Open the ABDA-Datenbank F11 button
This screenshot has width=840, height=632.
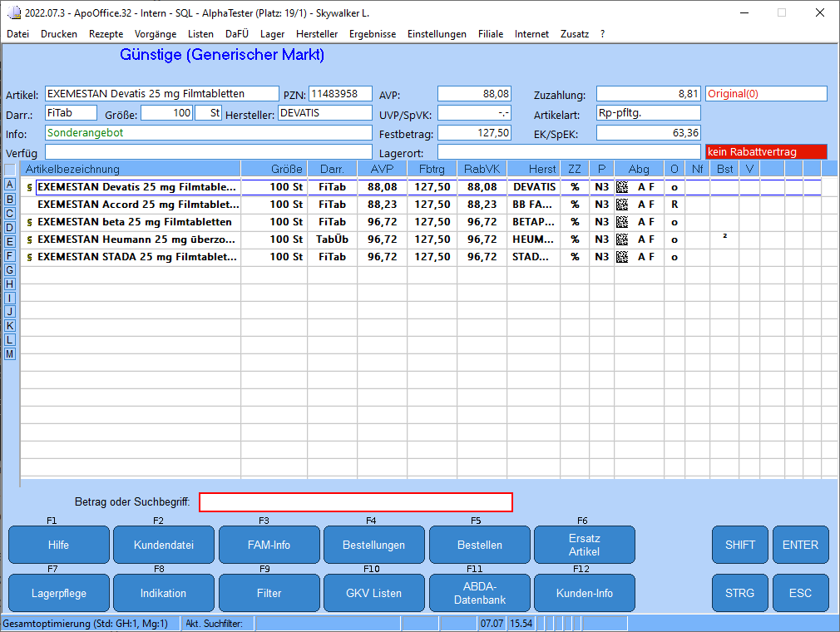479,593
